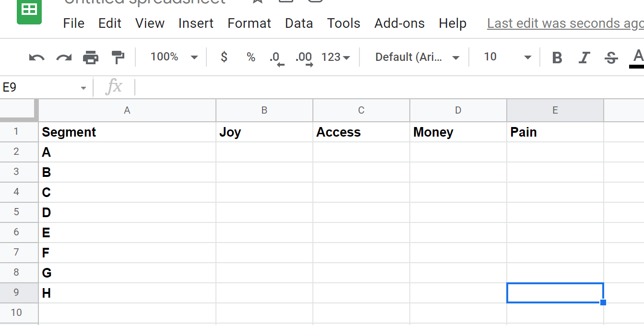Image resolution: width=644 pixels, height=325 pixels.
Task: Format as currency
Action: click(x=224, y=57)
